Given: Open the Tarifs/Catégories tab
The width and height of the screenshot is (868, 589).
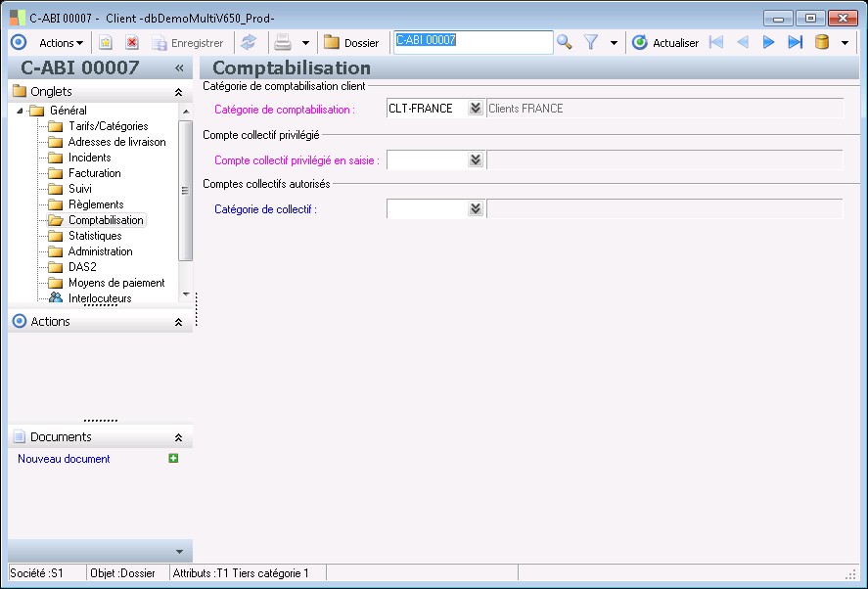Looking at the screenshot, I should click(108, 126).
